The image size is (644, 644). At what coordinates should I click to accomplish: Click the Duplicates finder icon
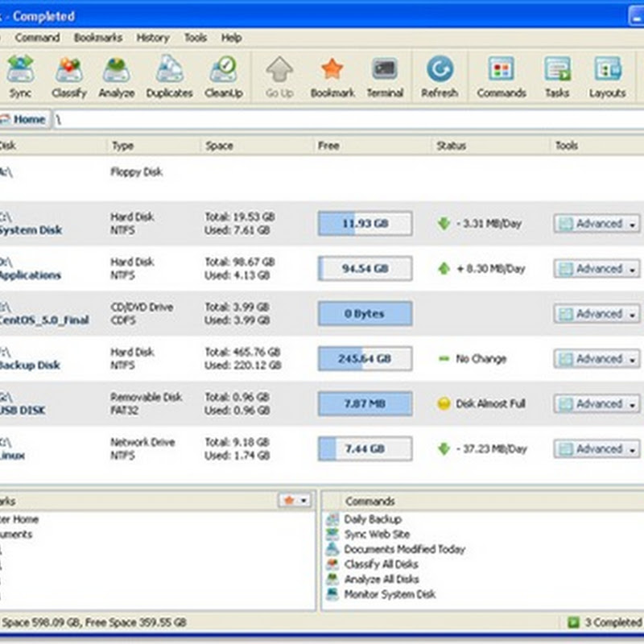click(x=169, y=76)
